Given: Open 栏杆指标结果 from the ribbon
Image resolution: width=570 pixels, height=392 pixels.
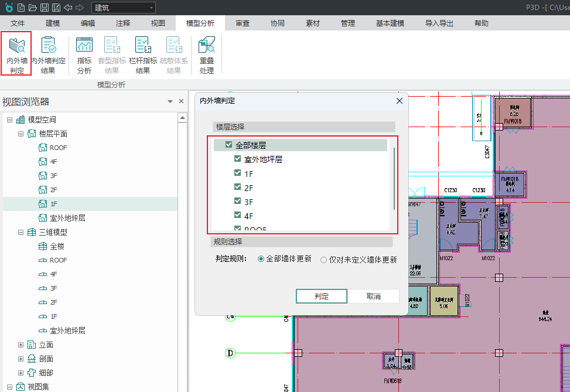Looking at the screenshot, I should click(143, 54).
